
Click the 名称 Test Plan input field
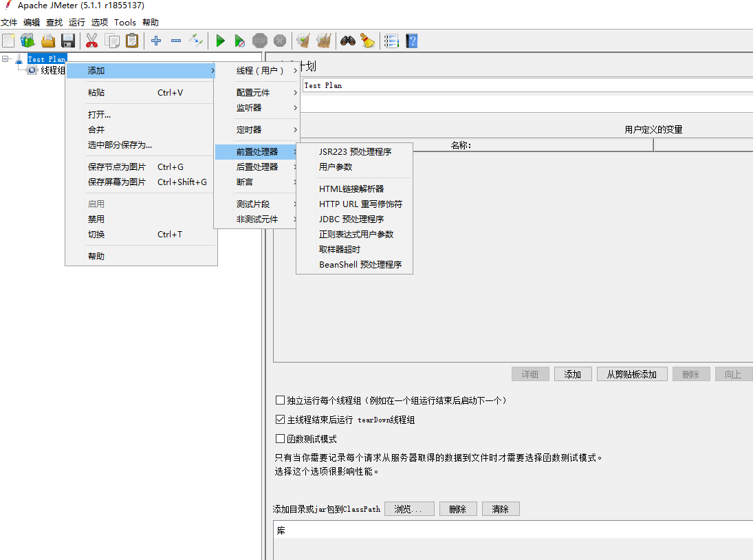click(x=527, y=85)
